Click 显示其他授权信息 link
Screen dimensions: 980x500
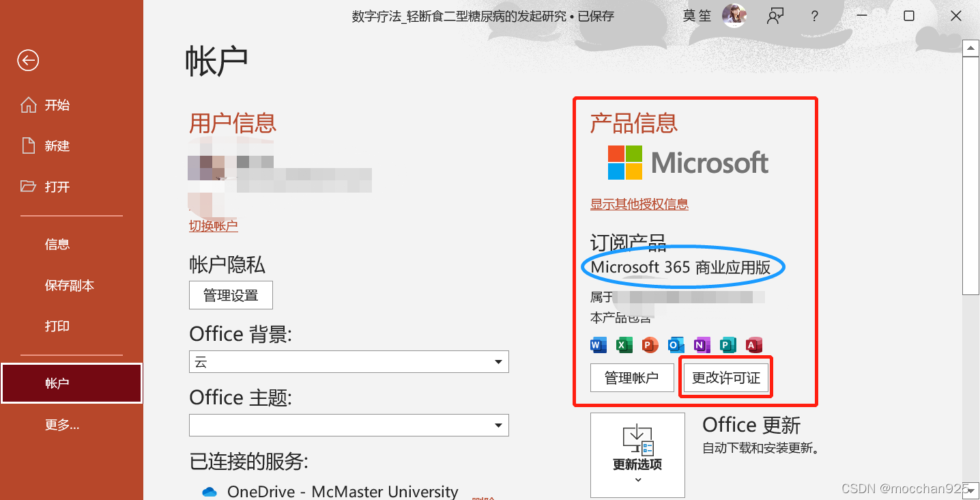click(x=639, y=204)
